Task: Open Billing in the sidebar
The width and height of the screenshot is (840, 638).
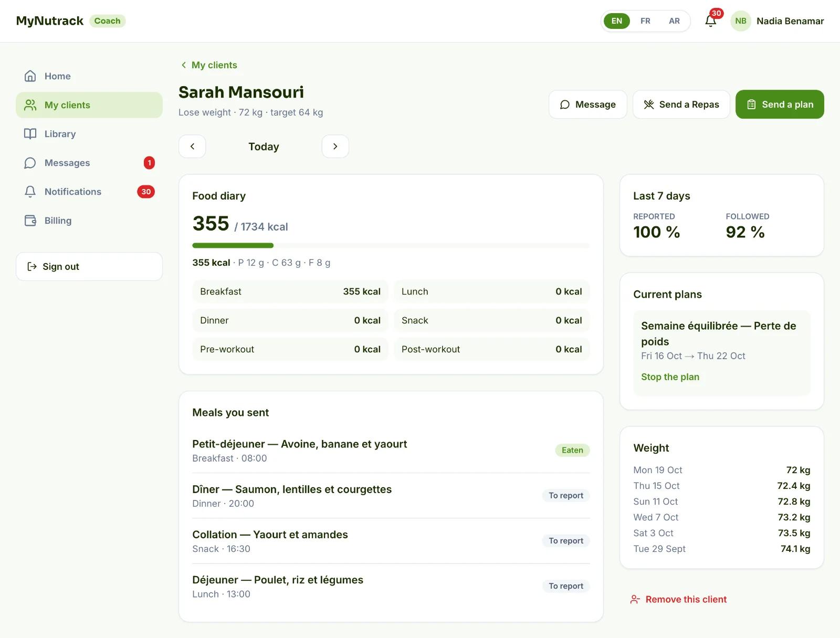Action: (89, 221)
